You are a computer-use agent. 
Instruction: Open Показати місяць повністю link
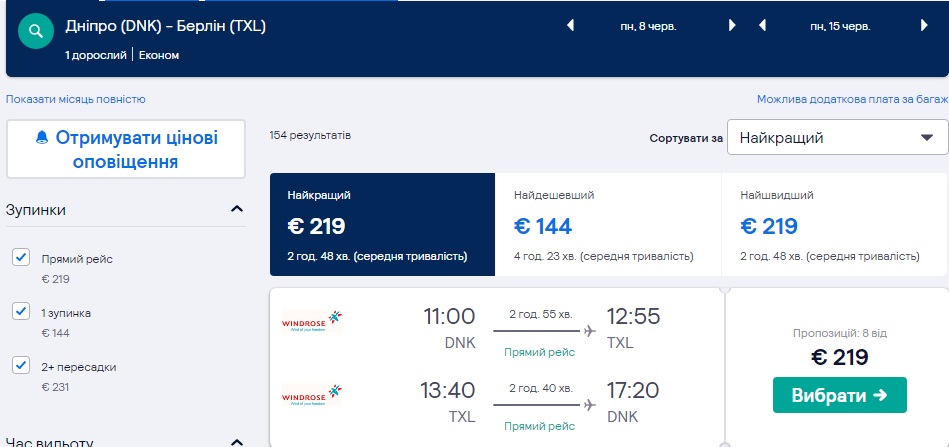[76, 99]
